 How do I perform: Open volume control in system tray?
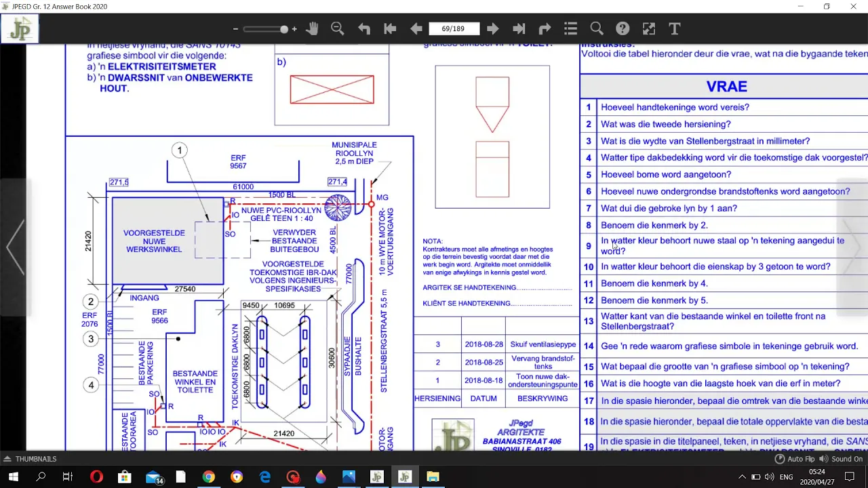click(x=770, y=477)
